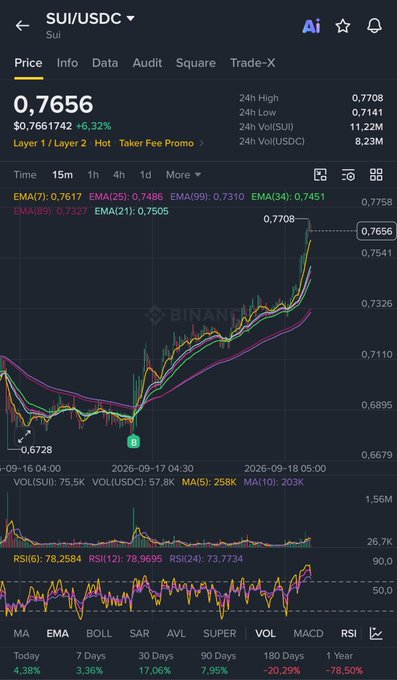Tap the EMA(99): 0,7310 legend
The width and height of the screenshot is (397, 680).
[x=207, y=197]
